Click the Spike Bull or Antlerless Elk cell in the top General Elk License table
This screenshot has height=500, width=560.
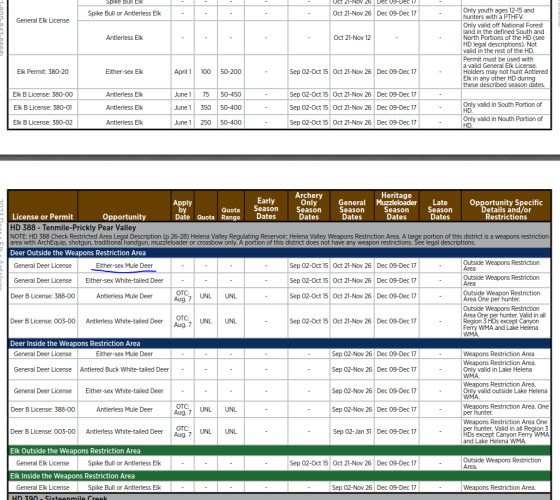[124, 14]
